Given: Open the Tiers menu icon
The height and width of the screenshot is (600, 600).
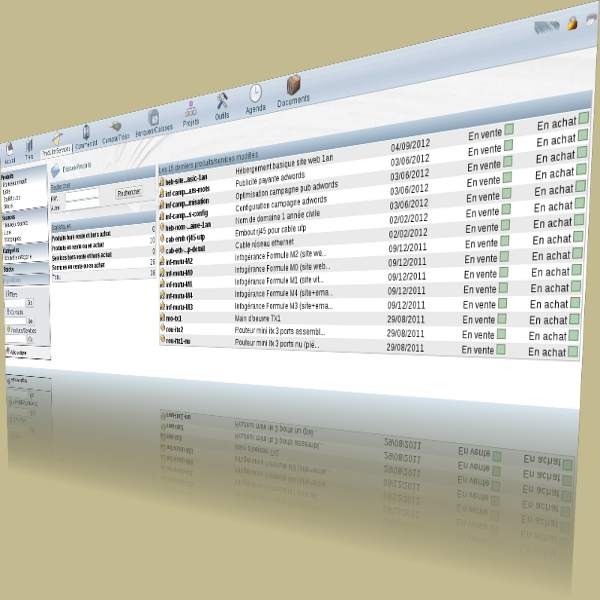Looking at the screenshot, I should (29, 147).
